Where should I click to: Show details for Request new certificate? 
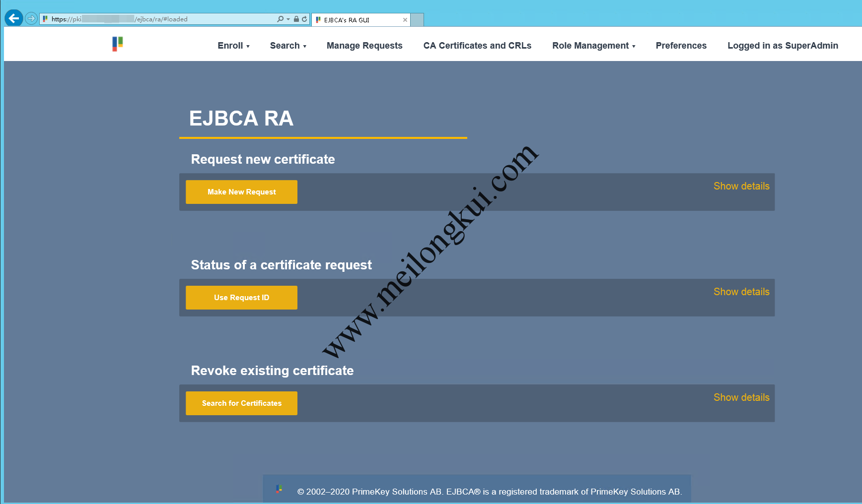point(741,186)
